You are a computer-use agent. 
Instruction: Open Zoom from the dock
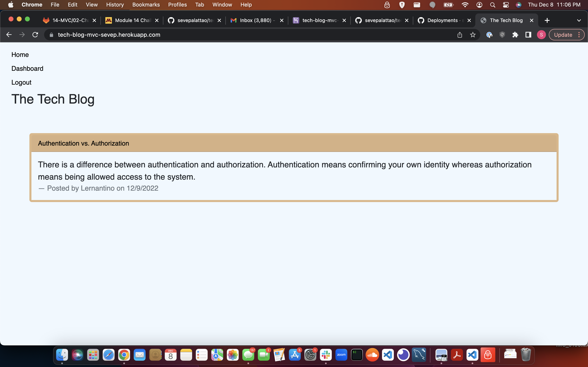(341, 355)
